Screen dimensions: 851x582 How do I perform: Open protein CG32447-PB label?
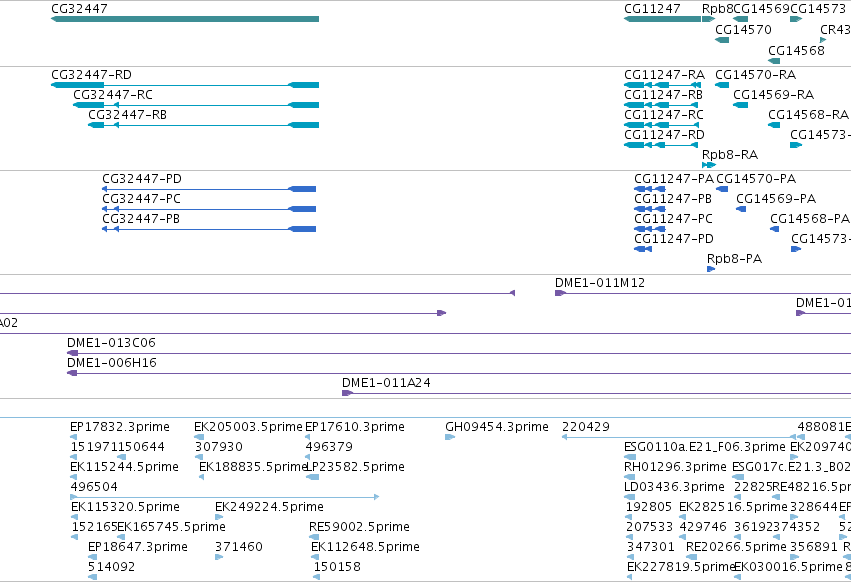click(141, 219)
